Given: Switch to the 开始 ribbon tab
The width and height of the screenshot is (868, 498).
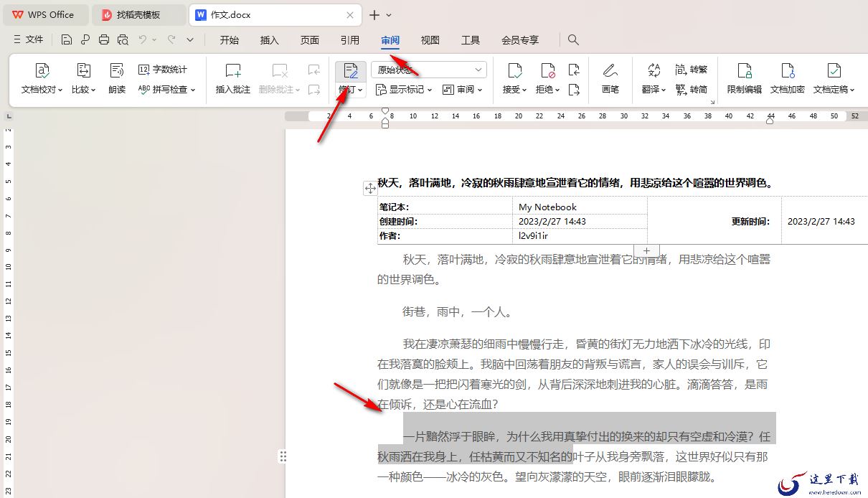Looking at the screenshot, I should (x=230, y=40).
